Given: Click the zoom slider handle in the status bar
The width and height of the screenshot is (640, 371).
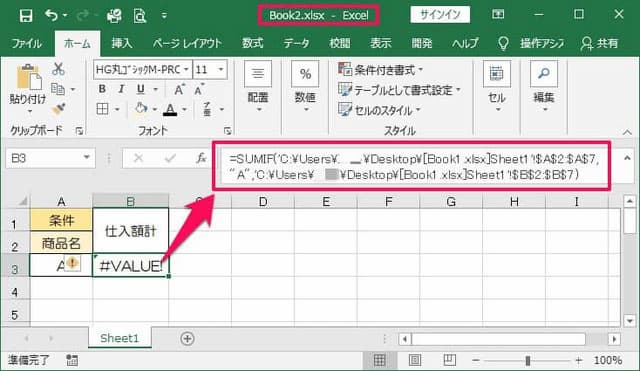Looking at the screenshot, I should pos(528,360).
